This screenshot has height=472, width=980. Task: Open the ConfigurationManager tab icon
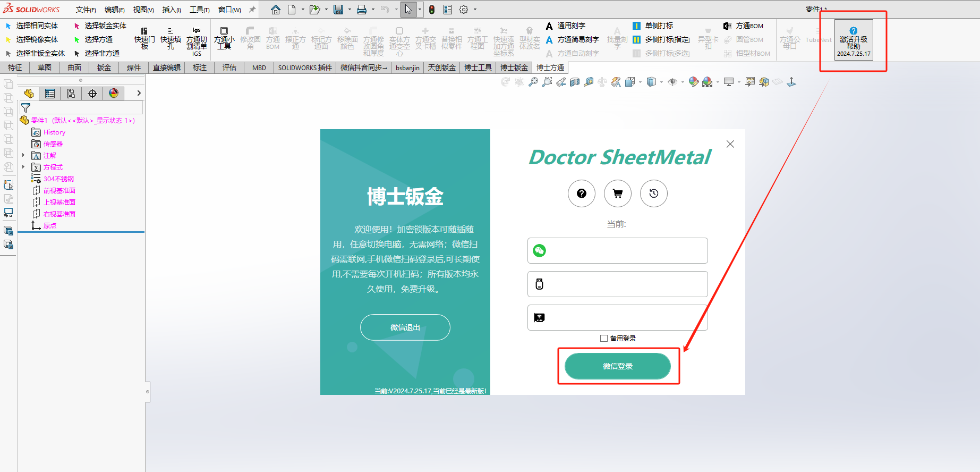[71, 94]
